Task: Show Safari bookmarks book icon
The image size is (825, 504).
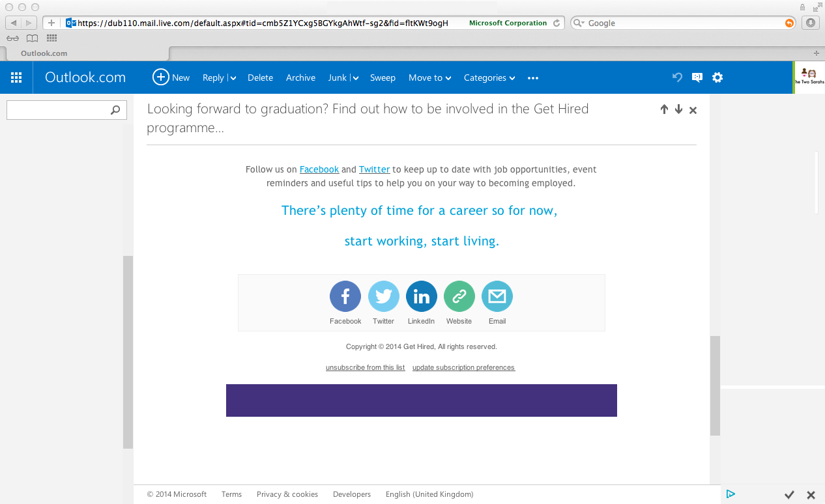Action: (x=32, y=38)
